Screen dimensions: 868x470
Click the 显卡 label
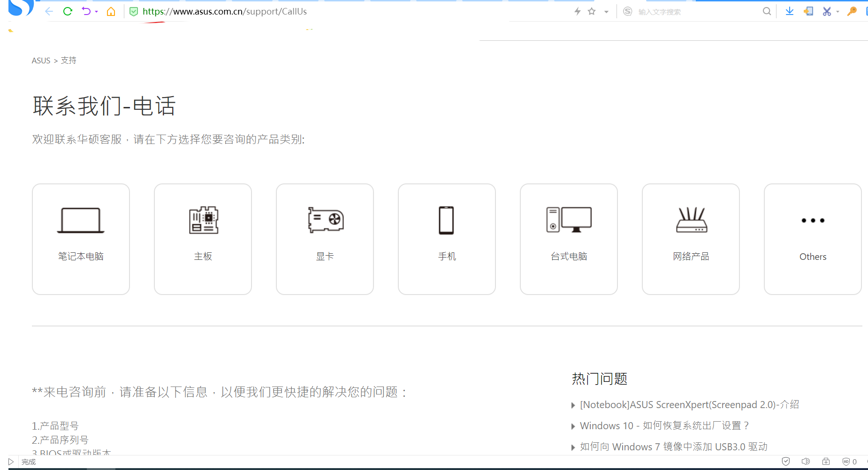(325, 257)
